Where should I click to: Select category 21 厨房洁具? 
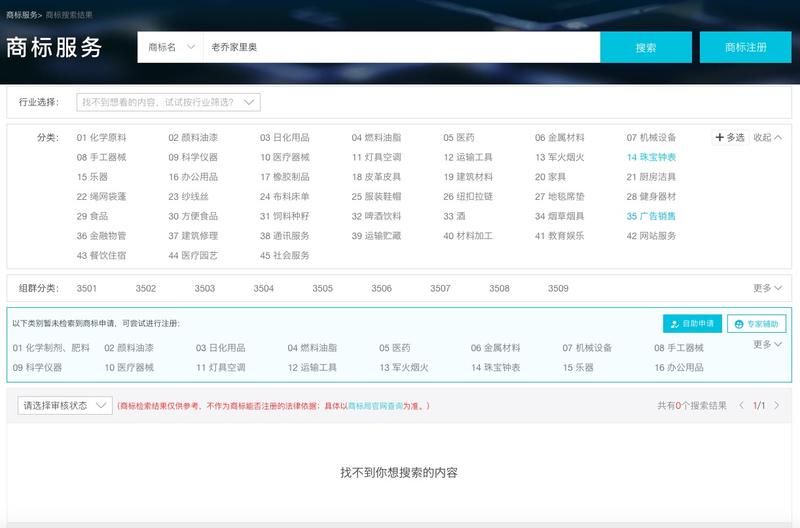651,177
